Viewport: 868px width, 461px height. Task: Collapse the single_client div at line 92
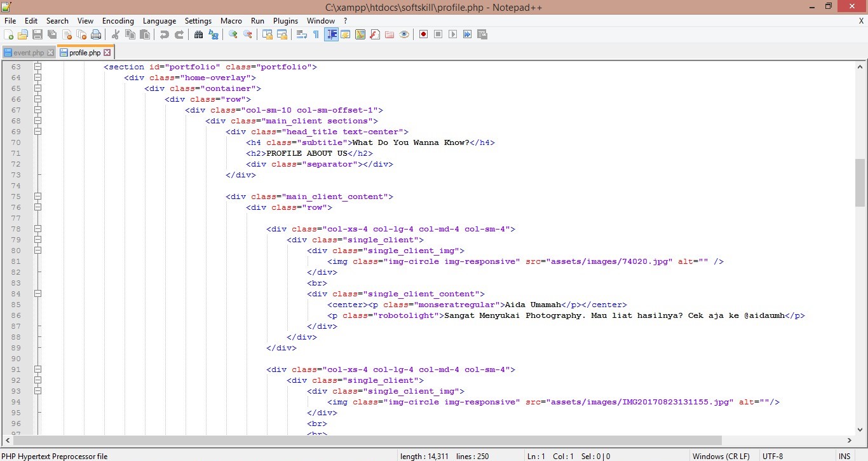click(x=37, y=380)
